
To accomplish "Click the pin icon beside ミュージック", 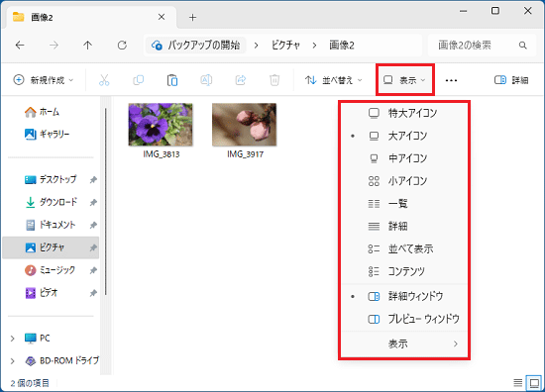I will [x=93, y=270].
